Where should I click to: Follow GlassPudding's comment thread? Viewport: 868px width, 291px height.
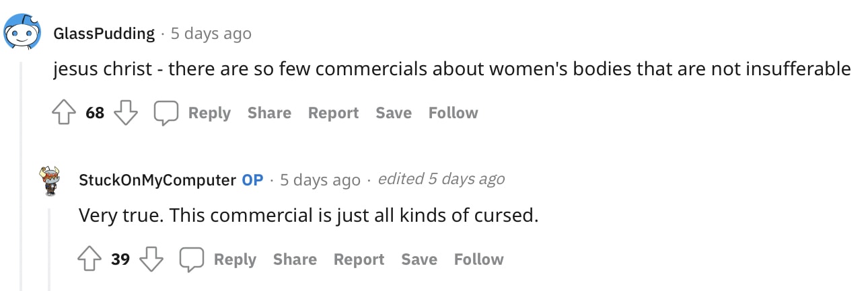[453, 113]
